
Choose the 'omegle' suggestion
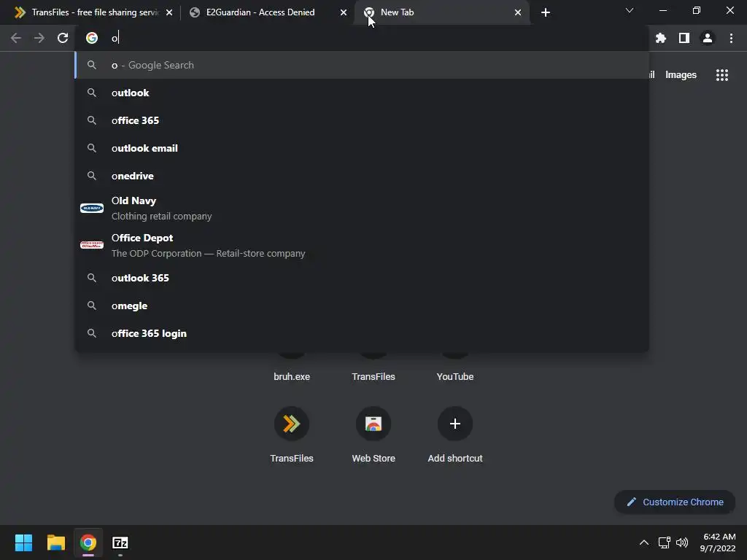[362, 306]
